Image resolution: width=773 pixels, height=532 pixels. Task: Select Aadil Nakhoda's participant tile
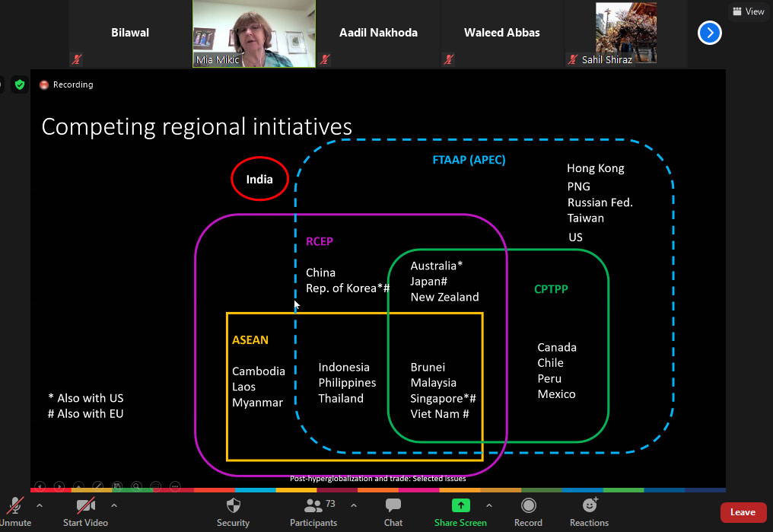tap(378, 33)
